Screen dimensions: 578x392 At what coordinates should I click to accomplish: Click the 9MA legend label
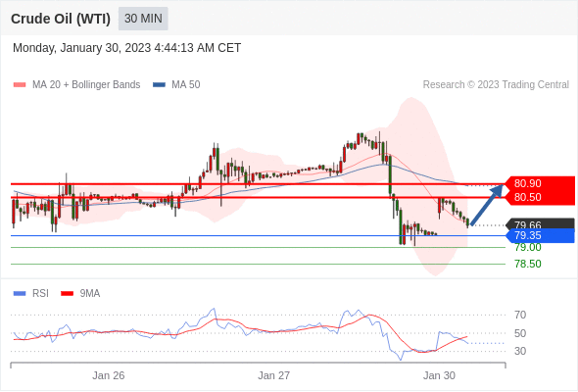point(90,294)
